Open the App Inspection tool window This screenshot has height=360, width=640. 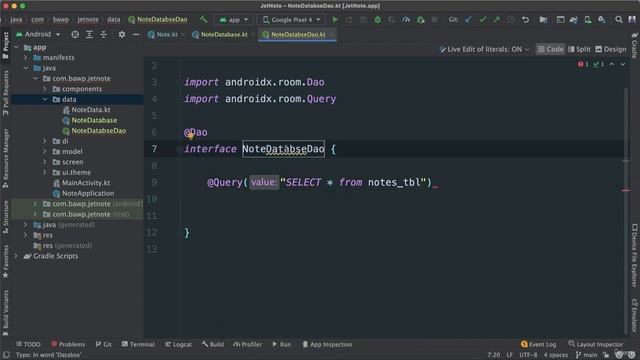point(327,344)
